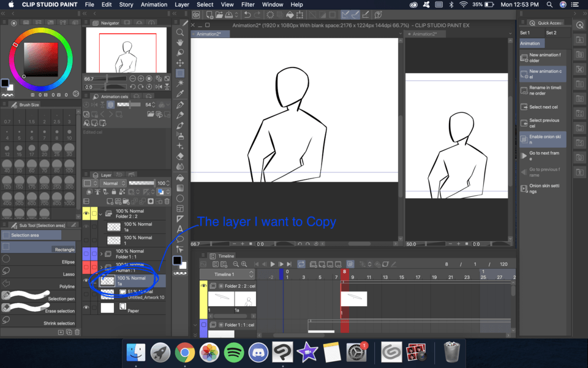Show the Untitled_Artwork 10 layer
This screenshot has height=368, width=588.
(x=86, y=294)
